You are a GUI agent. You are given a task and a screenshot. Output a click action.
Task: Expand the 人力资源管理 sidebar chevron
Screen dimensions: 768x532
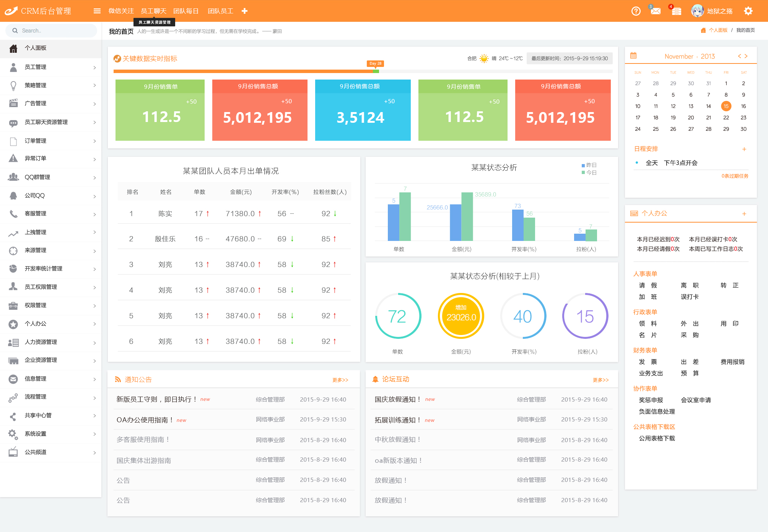click(x=94, y=342)
